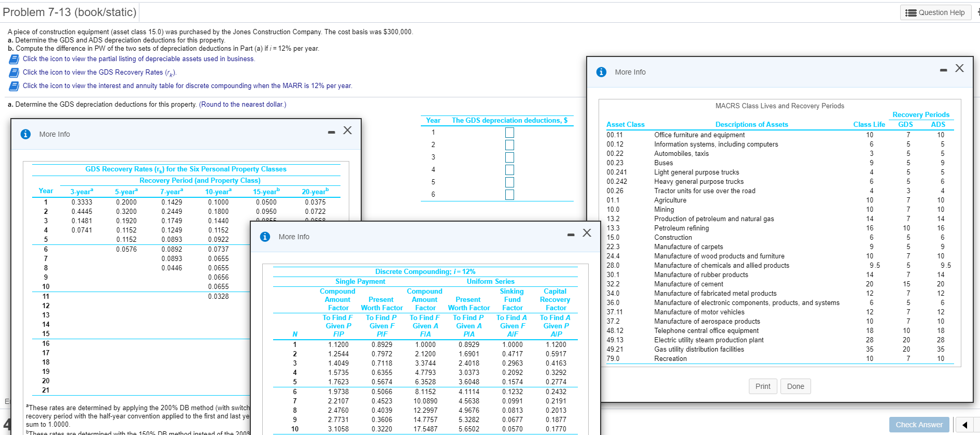The height and width of the screenshot is (435, 980).
Task: Click the ADS column header in MACRS table
Action: 938,125
